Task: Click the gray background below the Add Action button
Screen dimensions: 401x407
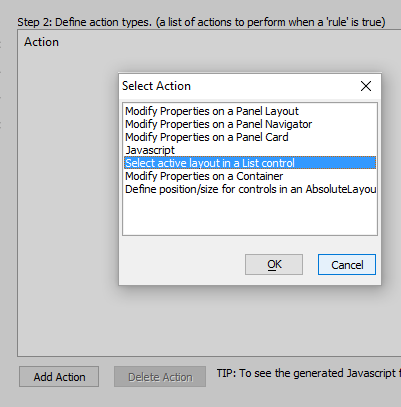Action: click(59, 397)
